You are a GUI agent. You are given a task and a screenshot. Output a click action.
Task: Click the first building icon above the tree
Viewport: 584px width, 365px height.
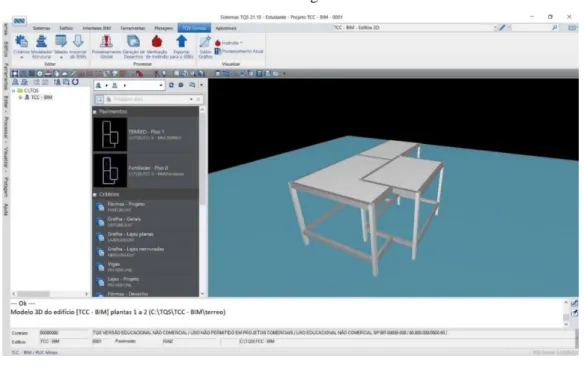coord(16,82)
